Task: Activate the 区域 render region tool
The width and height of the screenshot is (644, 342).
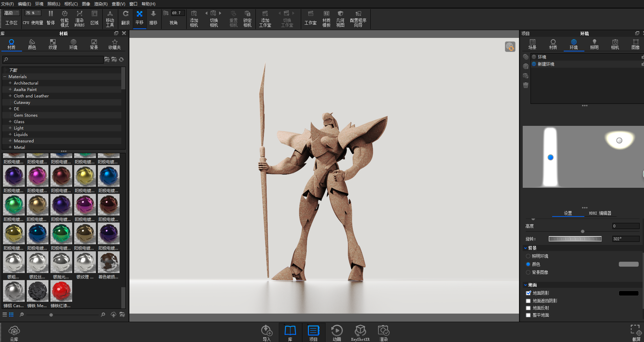Action: (95, 19)
